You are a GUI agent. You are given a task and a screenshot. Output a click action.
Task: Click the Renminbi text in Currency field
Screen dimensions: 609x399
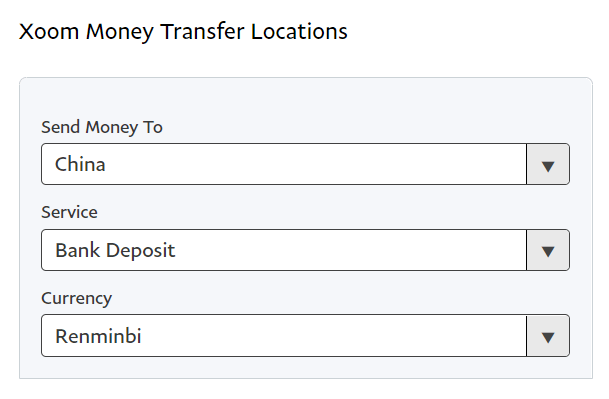98,336
